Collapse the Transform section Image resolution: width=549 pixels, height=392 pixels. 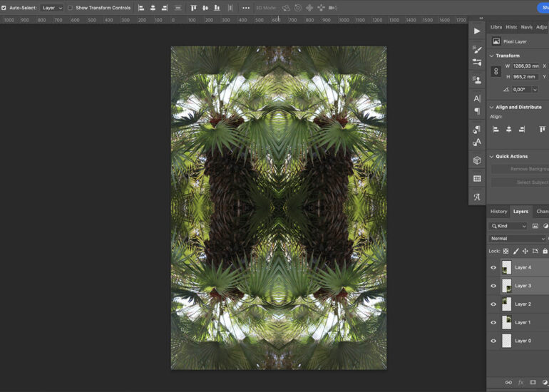[491, 56]
